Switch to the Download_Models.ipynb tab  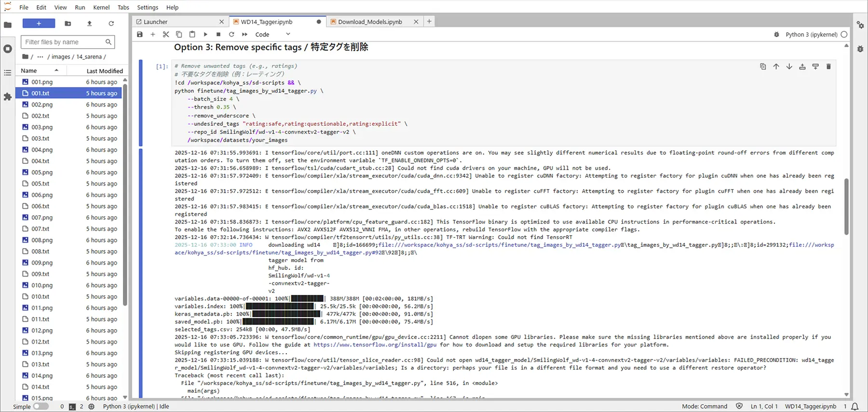(x=369, y=22)
